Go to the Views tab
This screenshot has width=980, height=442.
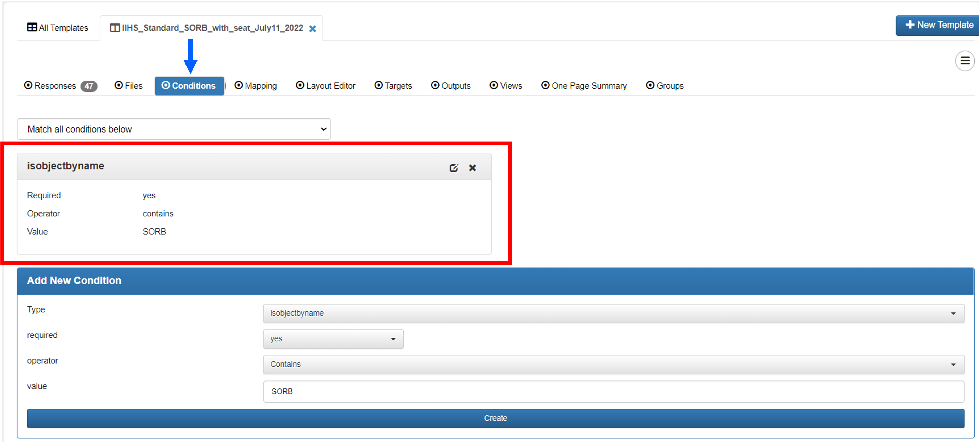coord(506,86)
